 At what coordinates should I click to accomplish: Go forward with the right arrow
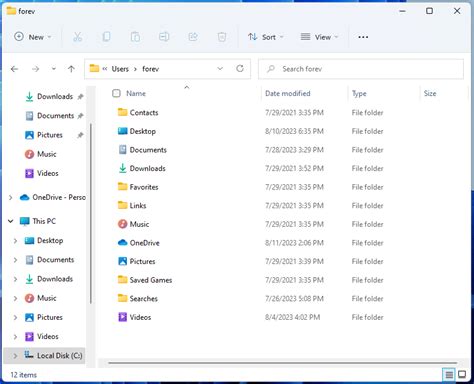tap(35, 69)
